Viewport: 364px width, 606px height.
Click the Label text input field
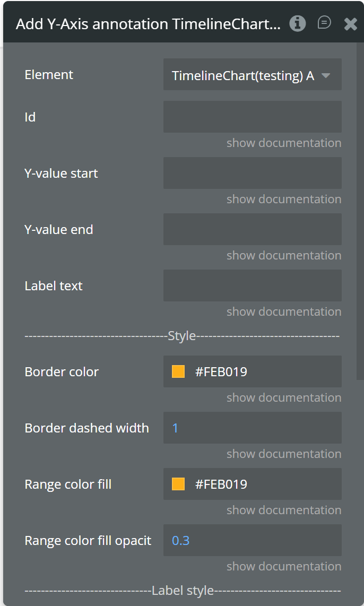pos(252,285)
